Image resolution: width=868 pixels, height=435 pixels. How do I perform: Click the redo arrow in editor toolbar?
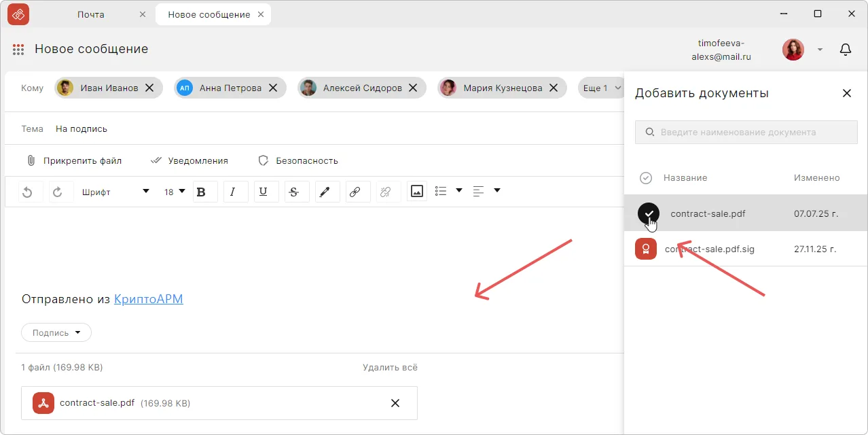pyautogui.click(x=58, y=192)
